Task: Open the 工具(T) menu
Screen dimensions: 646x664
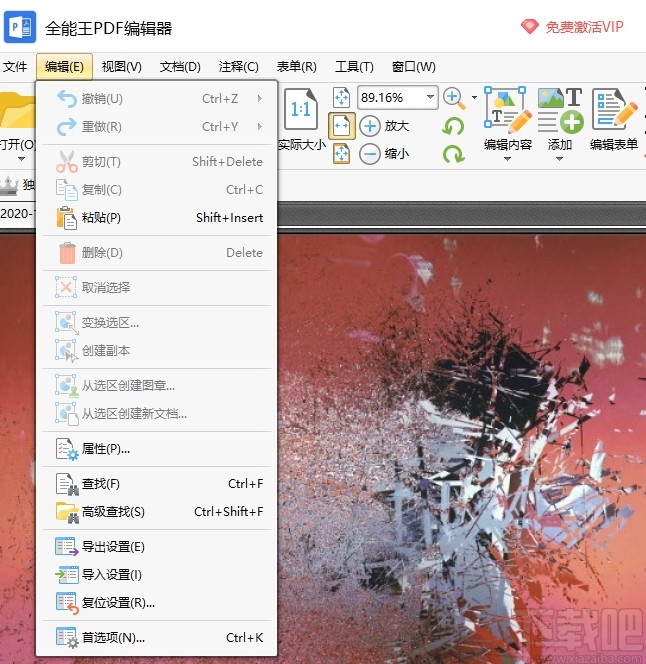Action: click(x=354, y=67)
